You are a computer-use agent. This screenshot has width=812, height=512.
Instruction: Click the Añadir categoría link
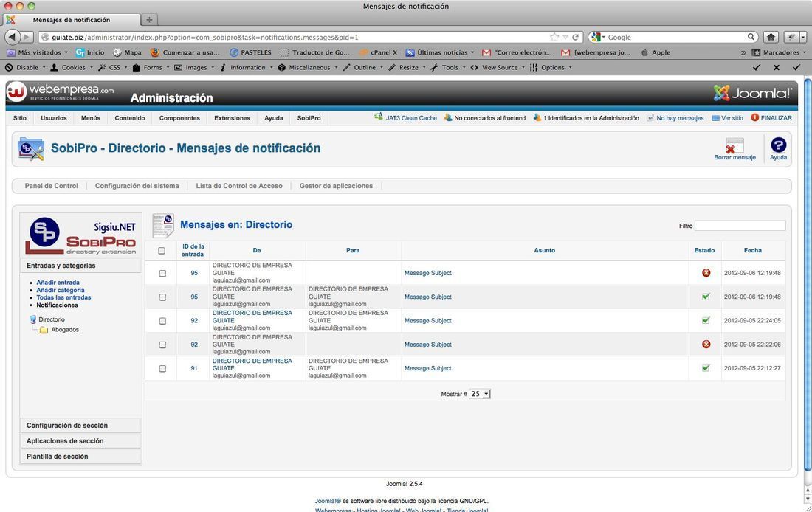coord(60,291)
